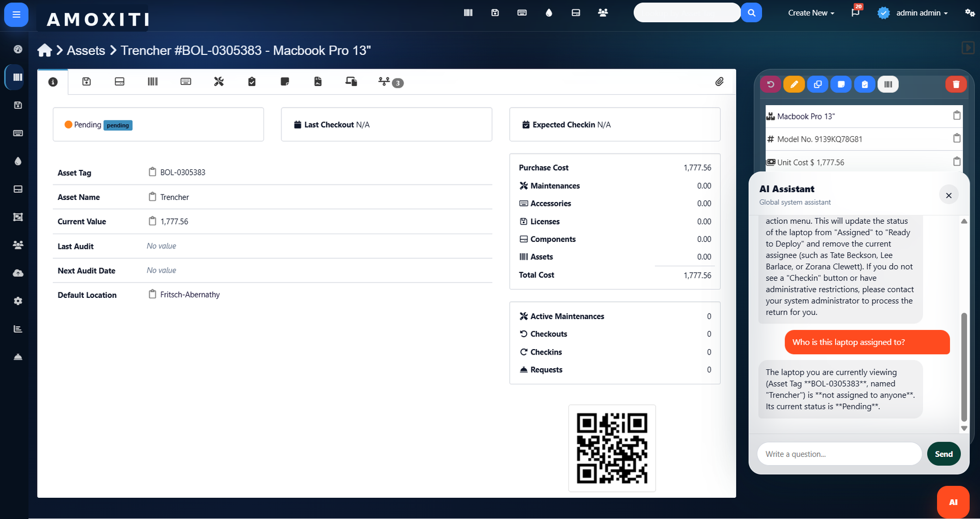
Task: Open the Assets breadcrumb link
Action: click(86, 51)
